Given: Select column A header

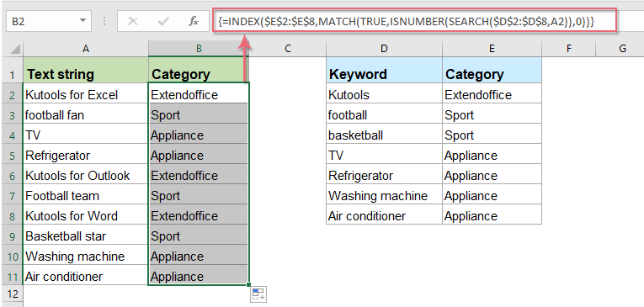Looking at the screenshot, I should (x=86, y=49).
